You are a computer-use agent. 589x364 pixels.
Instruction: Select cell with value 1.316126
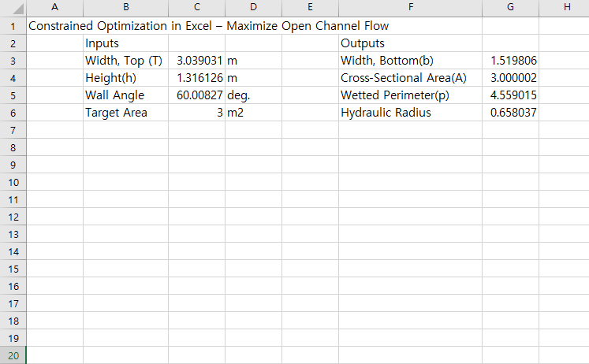point(197,78)
